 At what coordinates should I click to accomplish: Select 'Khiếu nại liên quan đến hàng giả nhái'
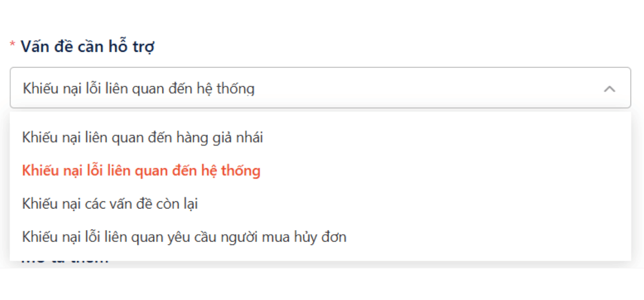(x=142, y=138)
